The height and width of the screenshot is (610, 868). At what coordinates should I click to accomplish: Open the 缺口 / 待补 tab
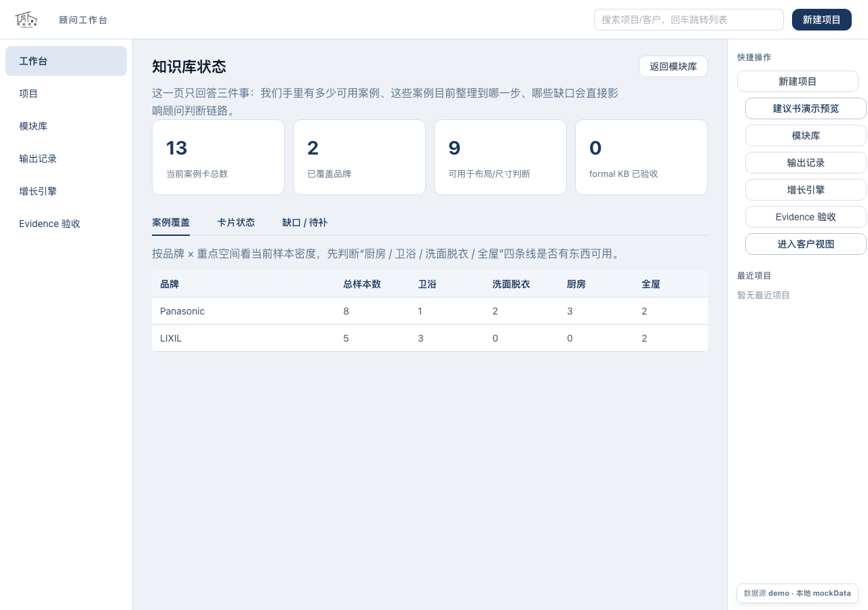[x=305, y=222]
